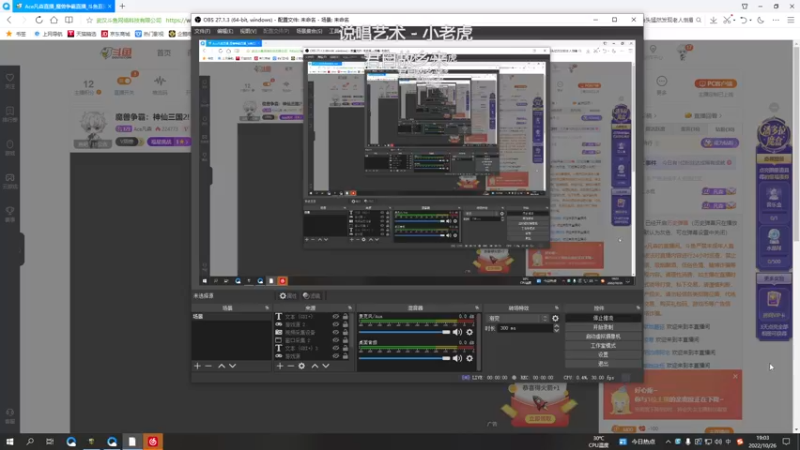Open scene transition properties gear

(x=555, y=318)
